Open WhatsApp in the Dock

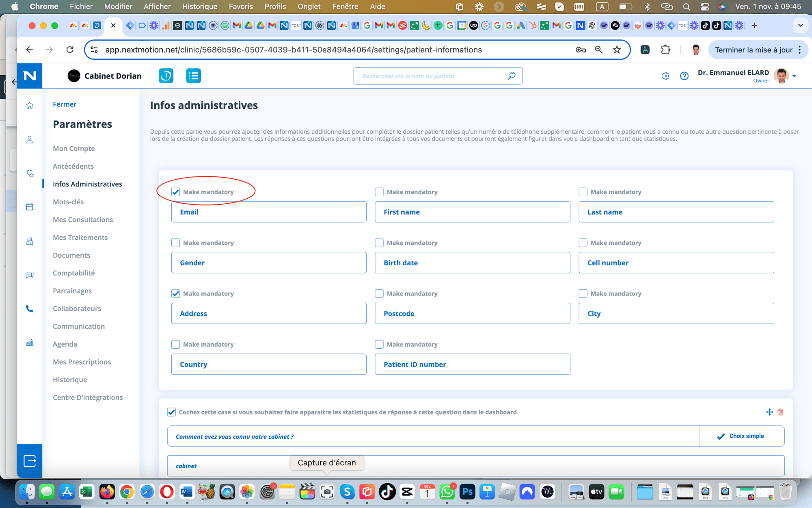pos(447,492)
